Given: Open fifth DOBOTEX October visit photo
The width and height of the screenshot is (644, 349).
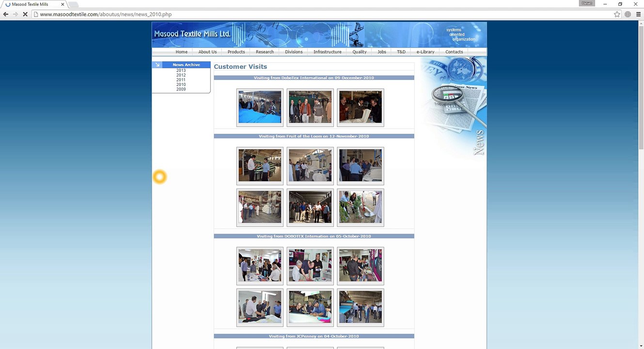Looking at the screenshot, I should pos(310,307).
